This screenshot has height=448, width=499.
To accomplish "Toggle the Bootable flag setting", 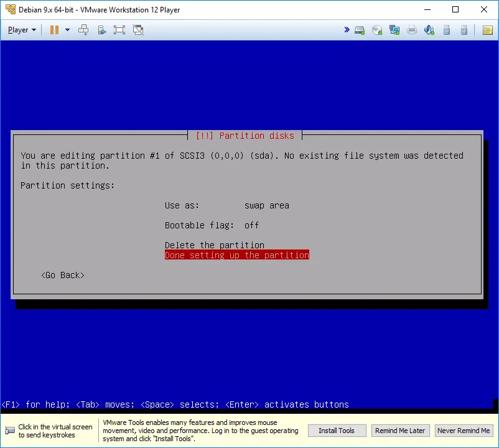I will (x=212, y=225).
